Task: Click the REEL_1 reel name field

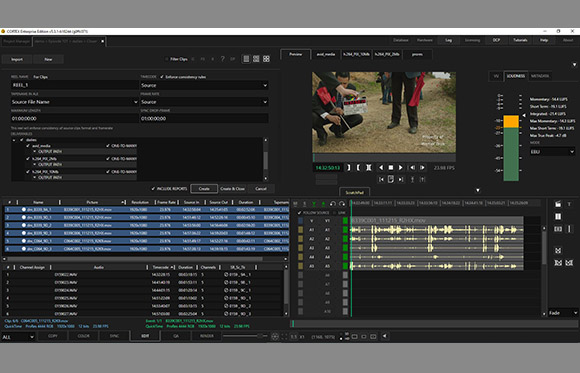Action: [75, 85]
